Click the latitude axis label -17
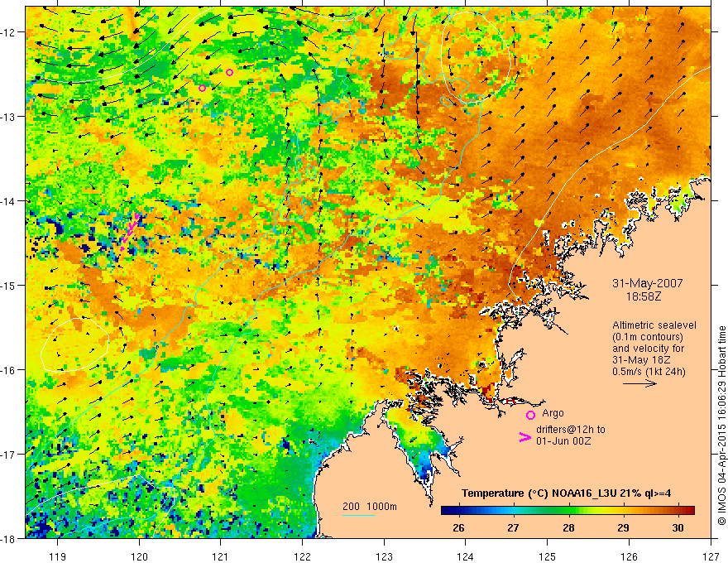728x563 pixels. [9, 455]
